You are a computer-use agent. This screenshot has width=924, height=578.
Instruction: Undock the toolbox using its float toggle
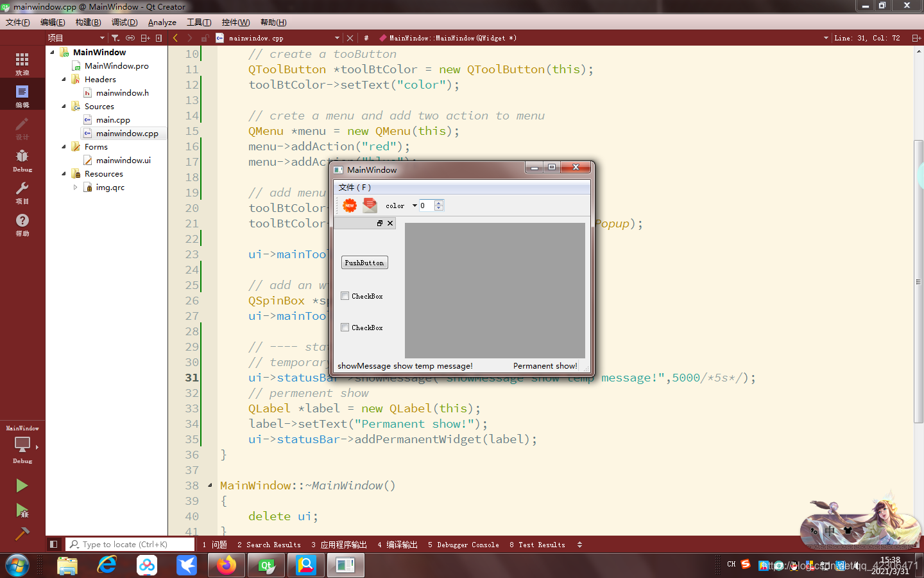click(379, 223)
